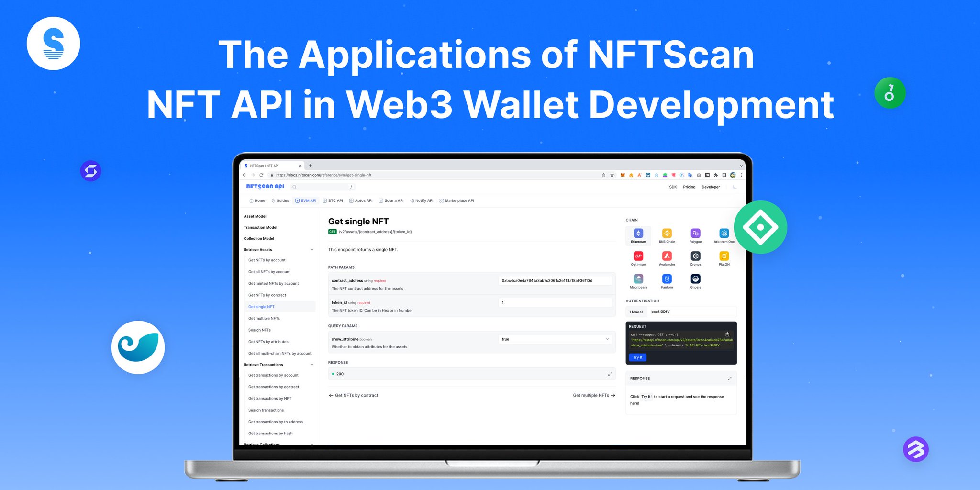The image size is (980, 490).
Task: Select the Gnosis chain icon
Action: point(695,279)
